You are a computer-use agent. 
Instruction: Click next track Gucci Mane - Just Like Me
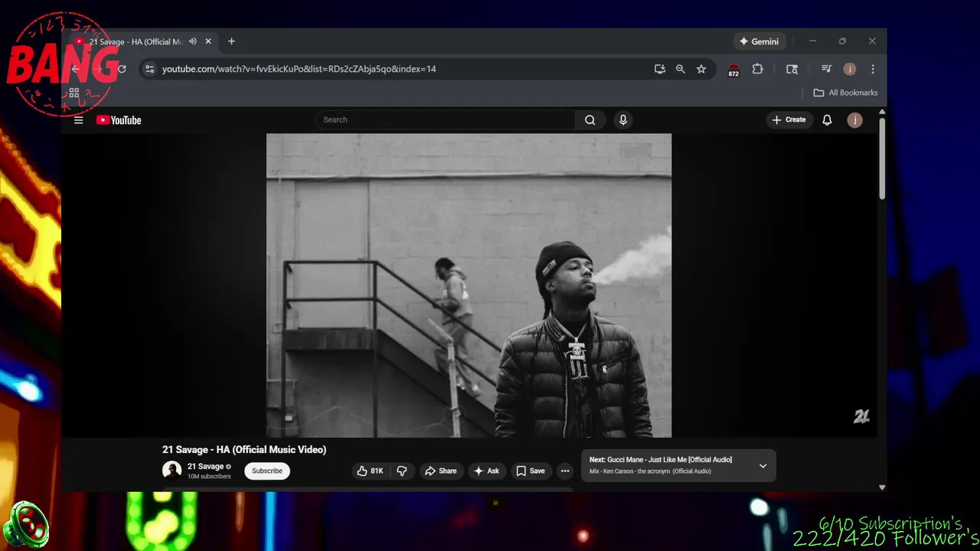tap(661, 460)
